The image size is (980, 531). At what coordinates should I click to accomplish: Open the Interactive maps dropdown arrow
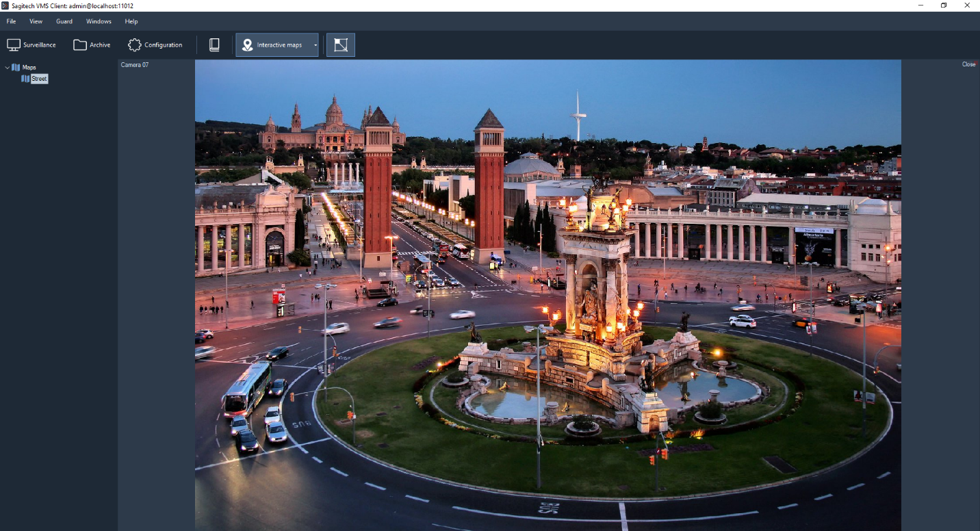click(x=315, y=46)
